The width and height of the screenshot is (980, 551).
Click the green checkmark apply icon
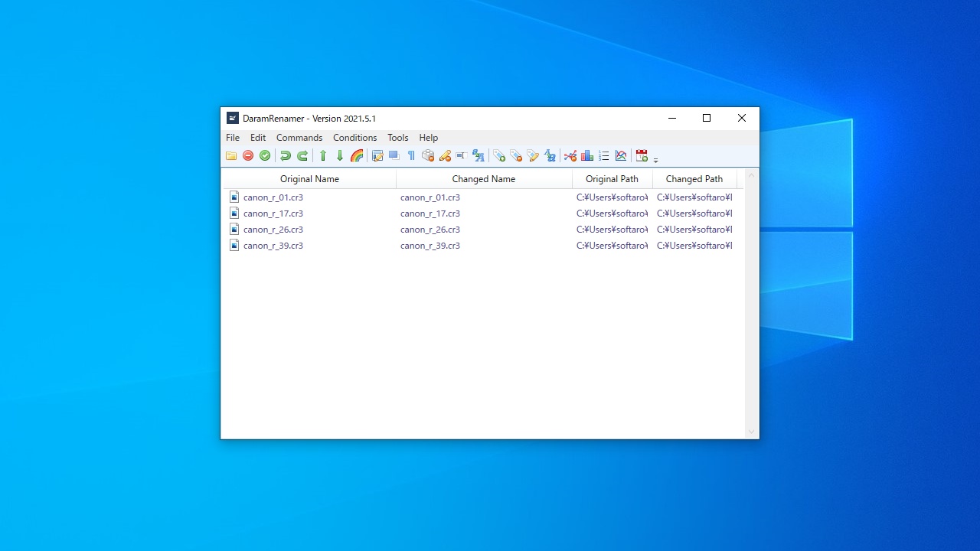[x=265, y=156]
